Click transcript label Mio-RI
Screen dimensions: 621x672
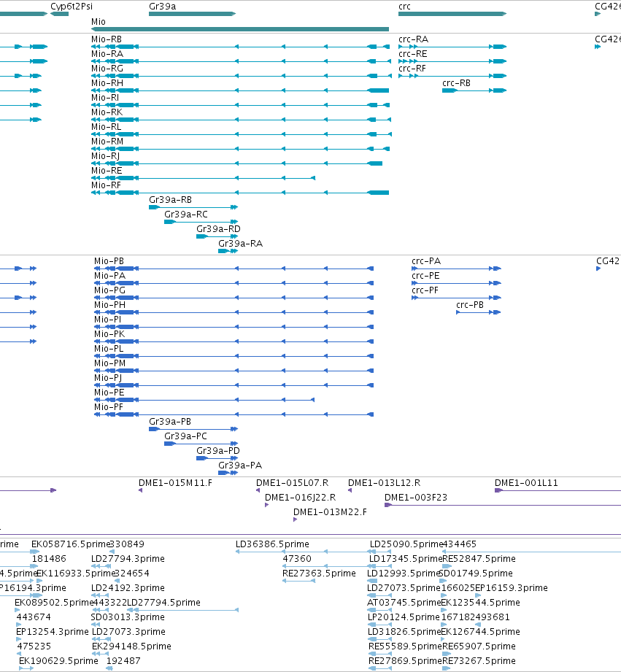coord(105,98)
